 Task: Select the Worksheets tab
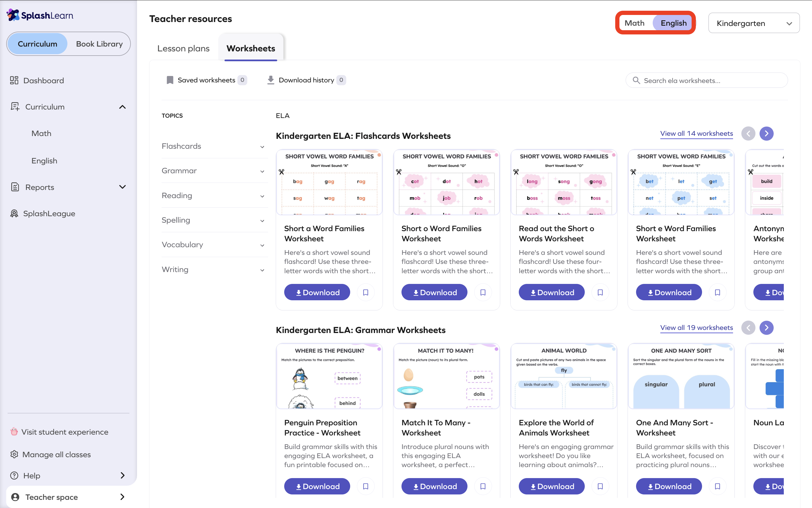251,48
